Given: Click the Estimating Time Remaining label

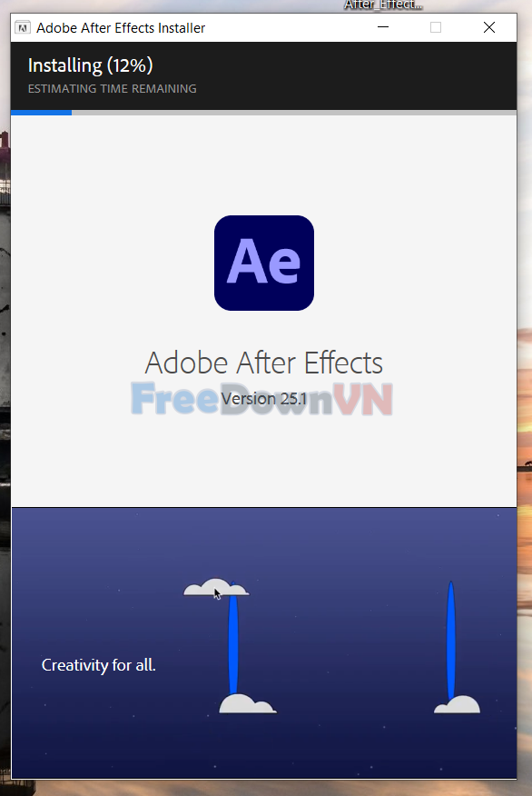Looking at the screenshot, I should click(112, 89).
